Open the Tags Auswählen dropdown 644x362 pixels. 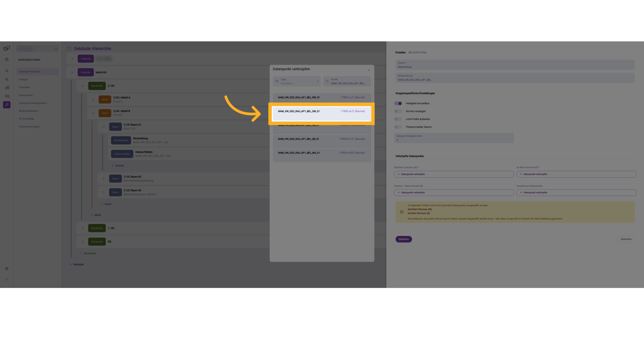[x=297, y=81]
